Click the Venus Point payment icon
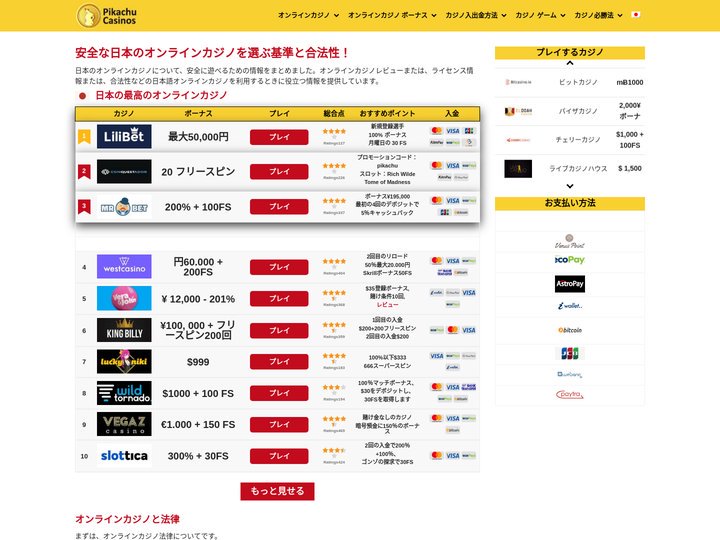This screenshot has width=720, height=540. click(569, 242)
